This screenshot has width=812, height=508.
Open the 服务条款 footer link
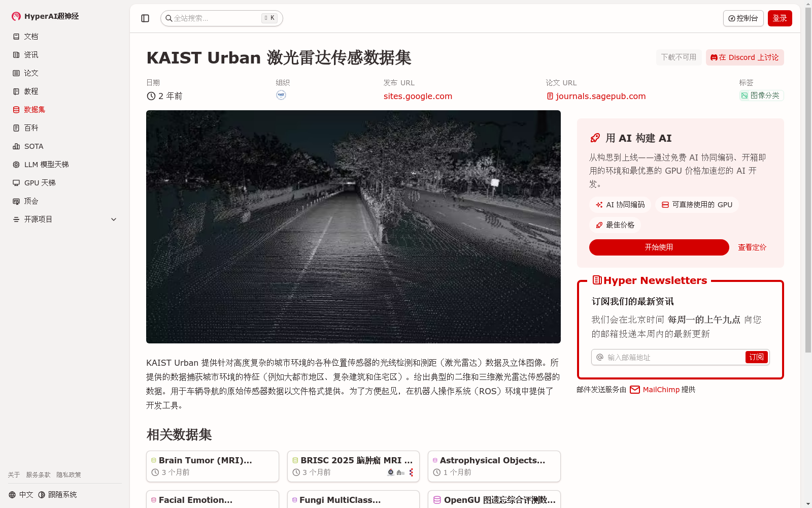(38, 475)
